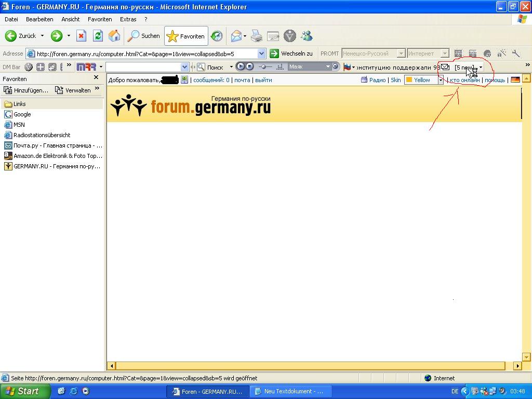The height and width of the screenshot is (399, 532).
Task: Click the Mail envelope toolbar icon
Action: 236,36
